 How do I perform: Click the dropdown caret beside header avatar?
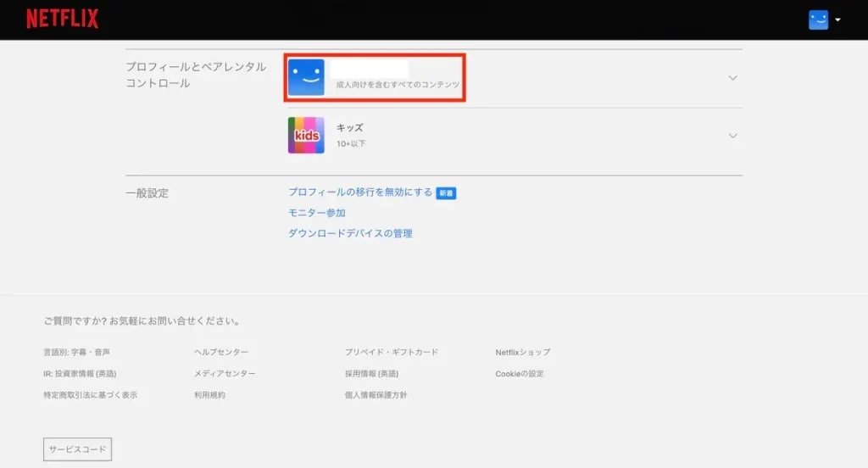point(837,20)
